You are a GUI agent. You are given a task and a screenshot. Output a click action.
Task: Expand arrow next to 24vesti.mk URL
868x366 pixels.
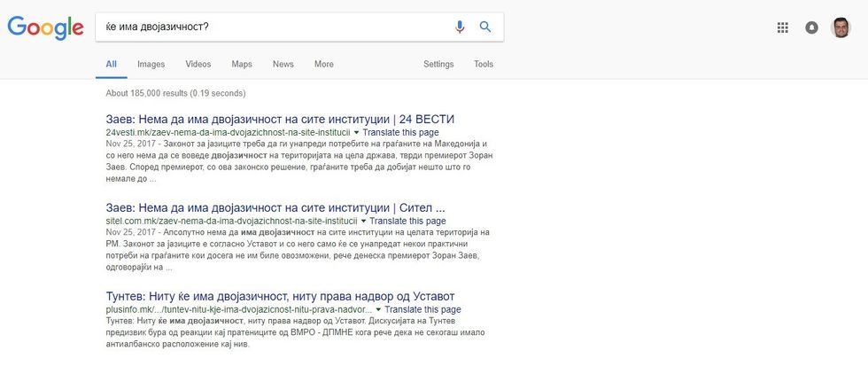[x=356, y=133]
